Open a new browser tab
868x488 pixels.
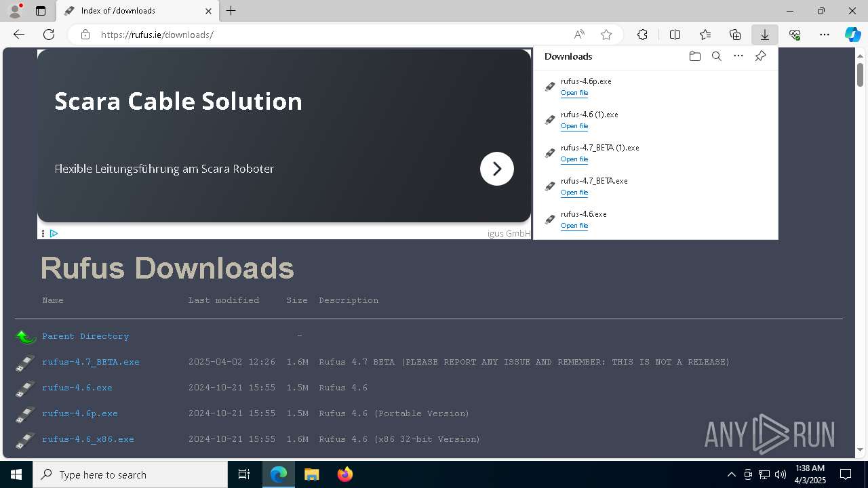pyautogui.click(x=231, y=11)
